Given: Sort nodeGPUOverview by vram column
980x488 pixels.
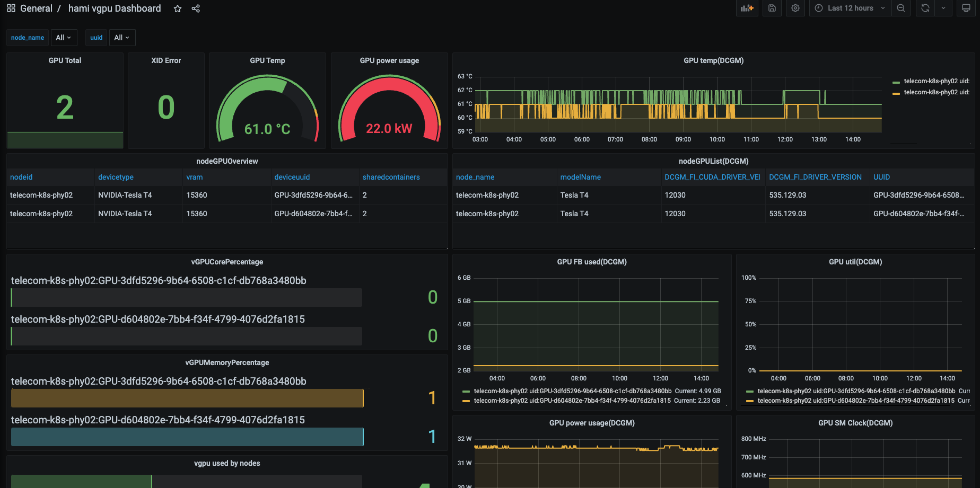Looking at the screenshot, I should [x=195, y=177].
